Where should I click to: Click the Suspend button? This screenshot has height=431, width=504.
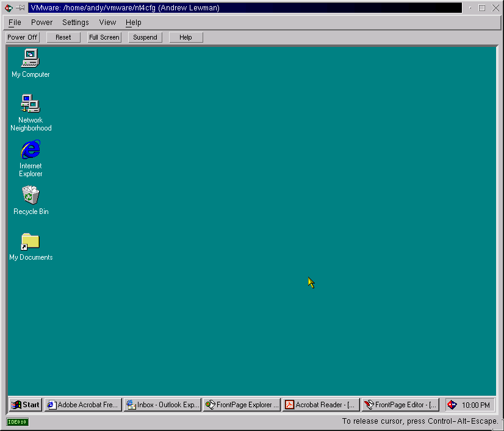click(145, 37)
